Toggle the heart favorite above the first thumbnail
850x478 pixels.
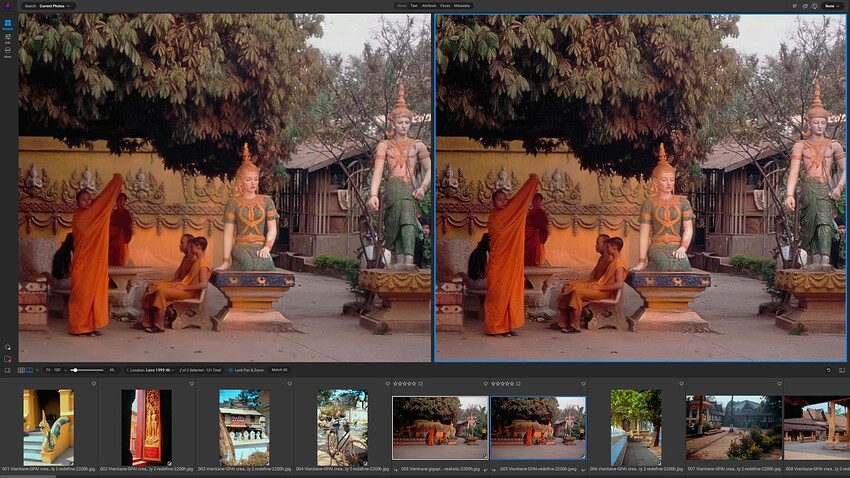[94, 383]
